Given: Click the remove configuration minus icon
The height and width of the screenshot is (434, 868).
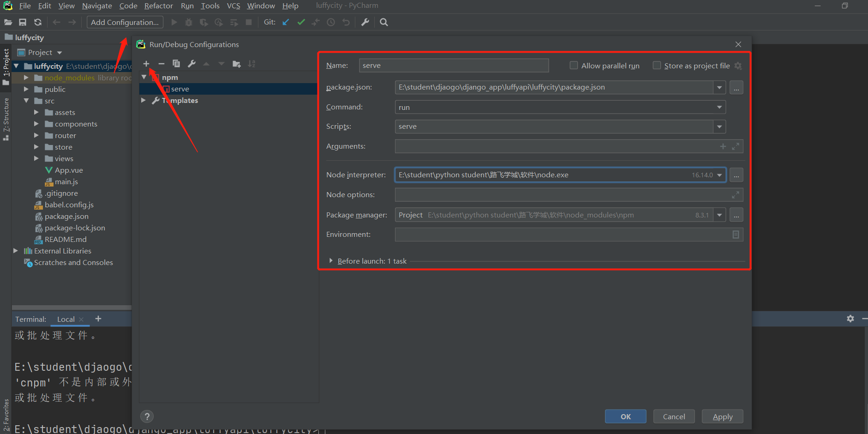Looking at the screenshot, I should point(161,64).
